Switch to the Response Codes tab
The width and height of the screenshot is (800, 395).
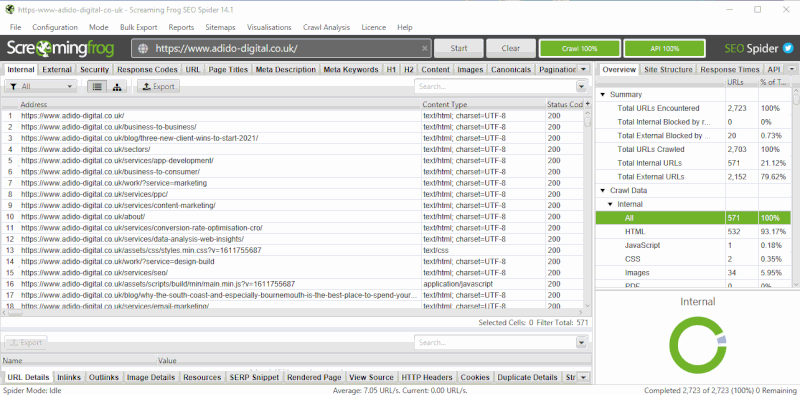tap(147, 69)
